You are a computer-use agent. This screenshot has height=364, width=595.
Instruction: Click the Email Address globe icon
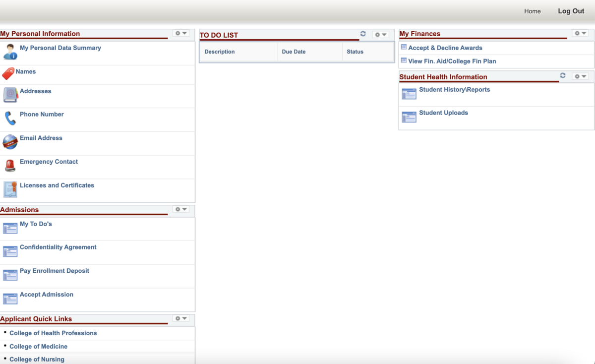(x=10, y=142)
